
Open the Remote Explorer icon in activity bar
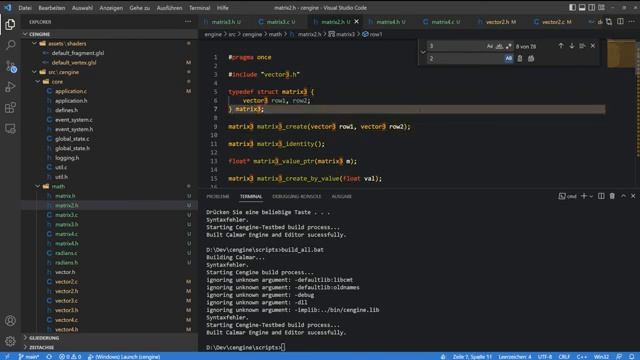pyautogui.click(x=10, y=129)
